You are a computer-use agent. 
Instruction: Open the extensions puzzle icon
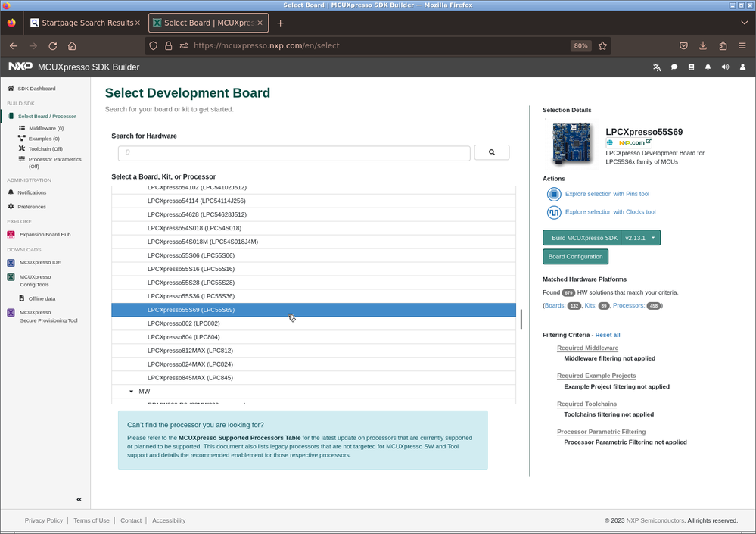pyautogui.click(x=723, y=46)
